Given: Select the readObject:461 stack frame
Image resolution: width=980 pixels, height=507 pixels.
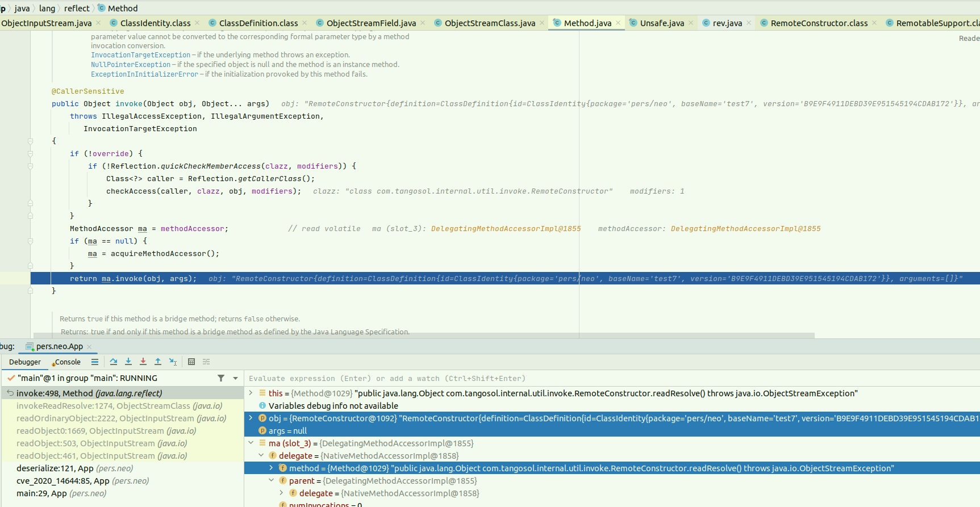Looking at the screenshot, I should coord(122,455).
